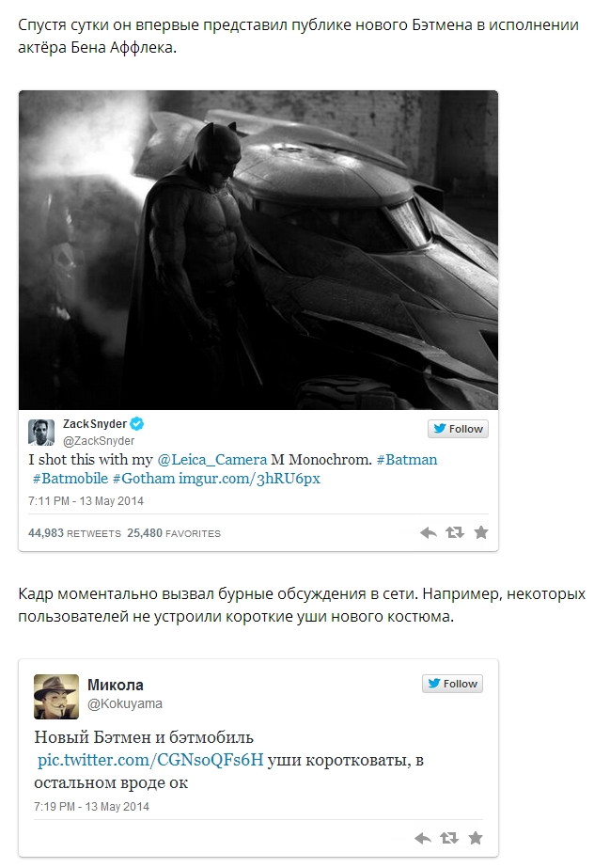Open the @Leica_Camera mention
The height and width of the screenshot is (868, 594).
click(x=212, y=460)
